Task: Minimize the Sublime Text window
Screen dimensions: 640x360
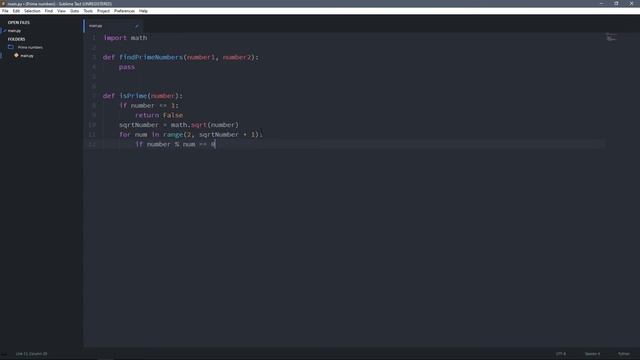Action: (x=601, y=4)
